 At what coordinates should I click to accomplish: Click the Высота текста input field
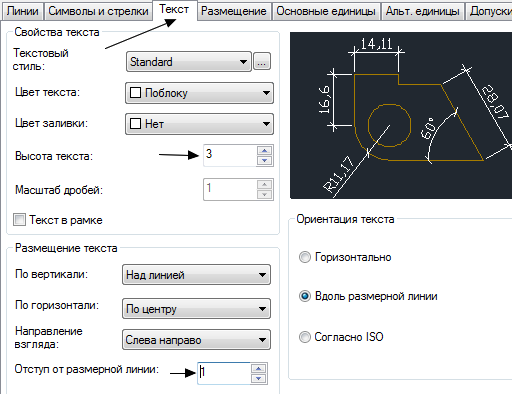click(230, 155)
